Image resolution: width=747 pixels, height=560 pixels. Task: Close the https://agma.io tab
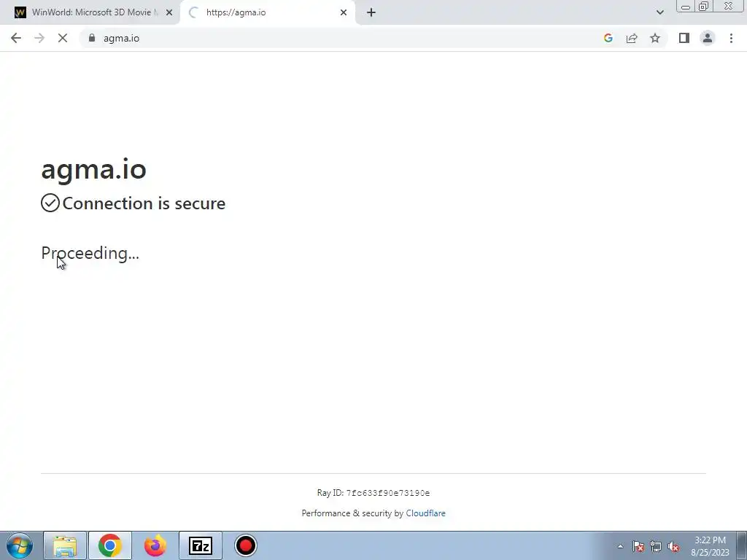344,12
